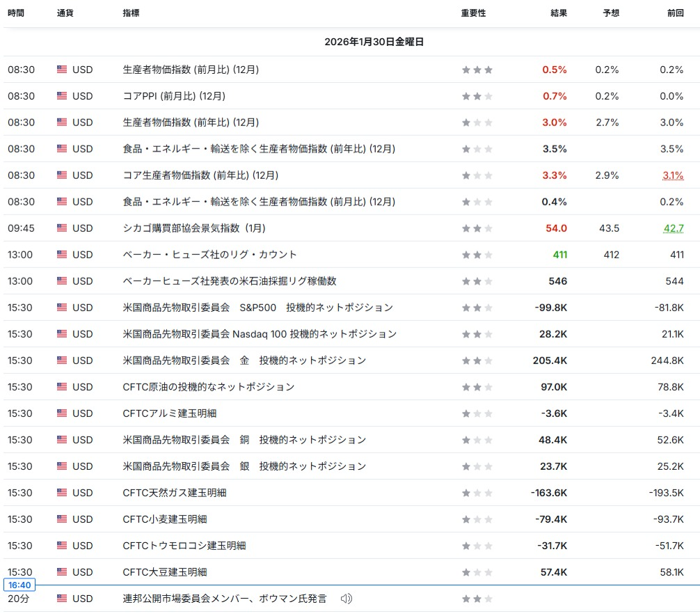Viewport: 700px width, 616px height.
Task: Click the importance stars for 生産者物価指数 (前月比)
Action: tap(477, 70)
